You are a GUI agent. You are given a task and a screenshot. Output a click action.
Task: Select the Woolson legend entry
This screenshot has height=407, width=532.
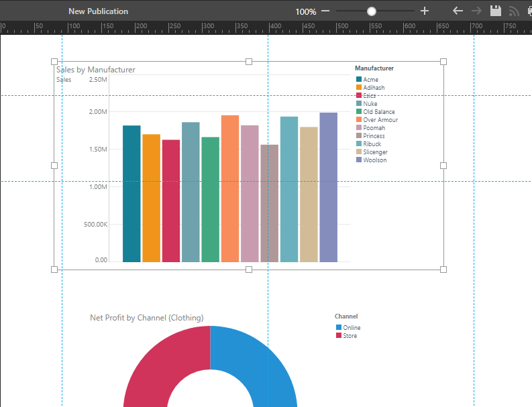(374, 160)
